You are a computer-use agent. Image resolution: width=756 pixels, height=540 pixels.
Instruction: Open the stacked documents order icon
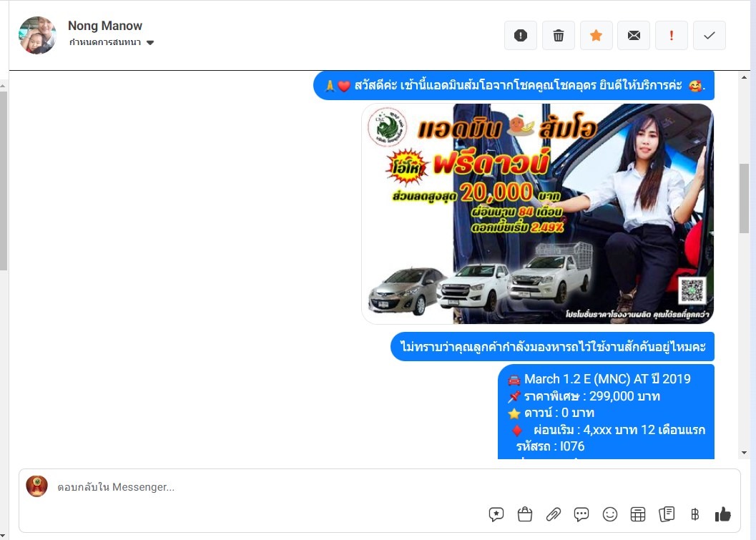point(667,514)
